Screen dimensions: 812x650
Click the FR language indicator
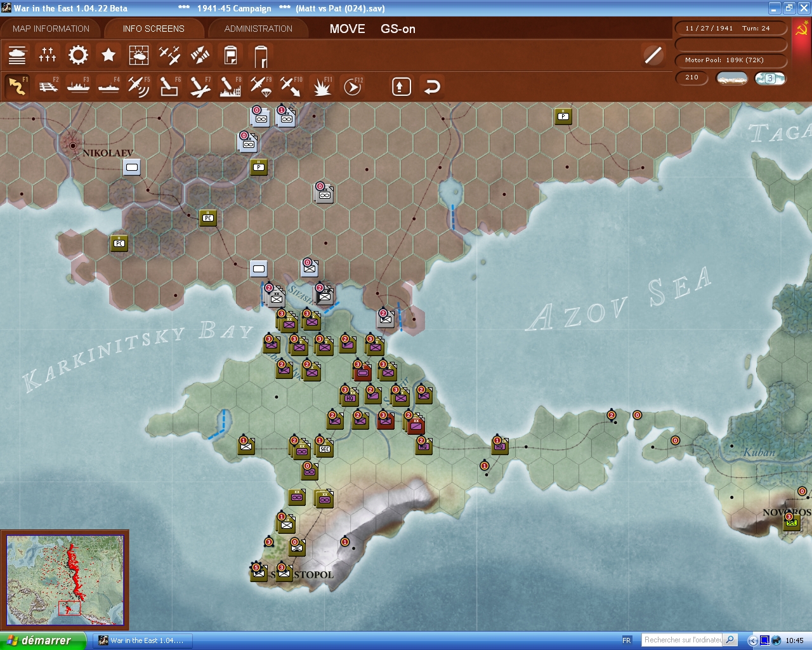tap(627, 640)
